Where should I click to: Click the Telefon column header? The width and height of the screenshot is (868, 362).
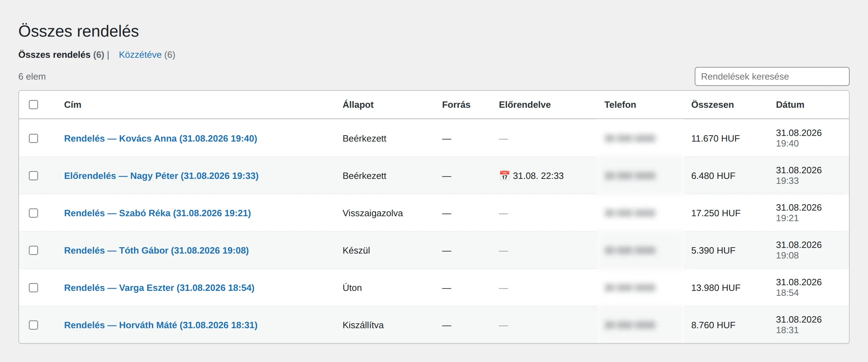click(620, 105)
